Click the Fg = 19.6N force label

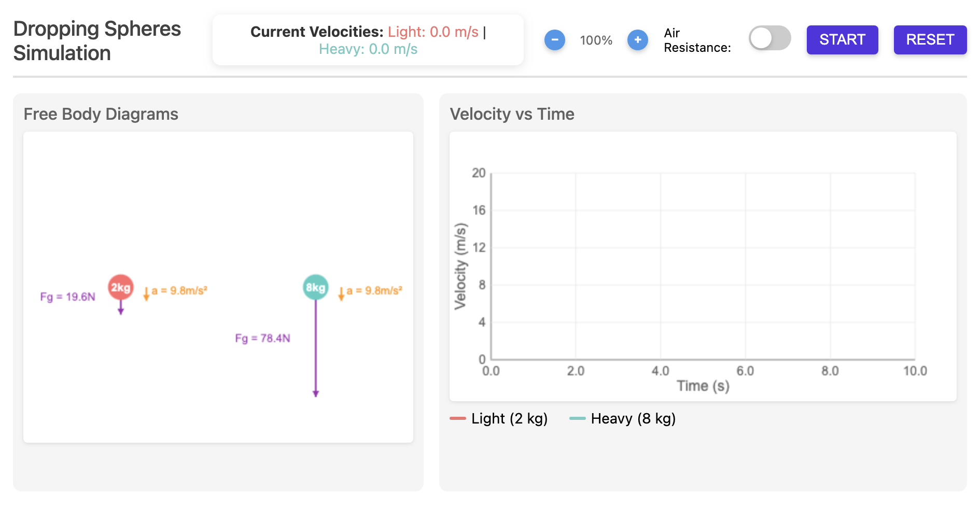pos(67,297)
